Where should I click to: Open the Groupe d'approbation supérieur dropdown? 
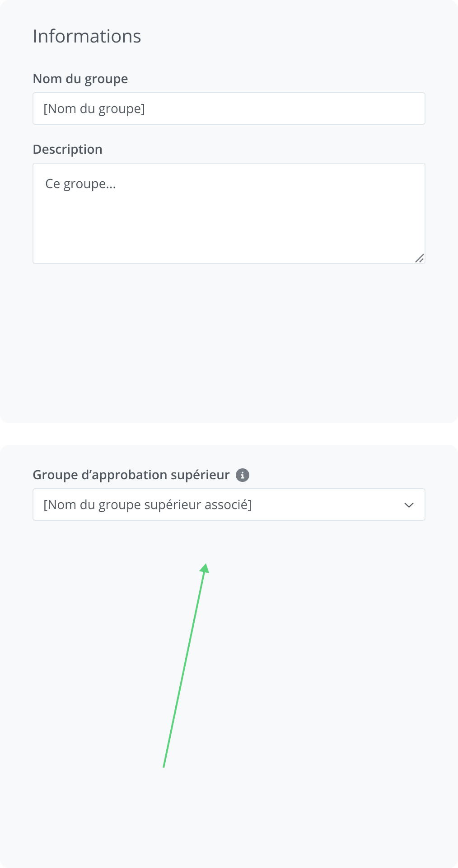[x=229, y=505]
